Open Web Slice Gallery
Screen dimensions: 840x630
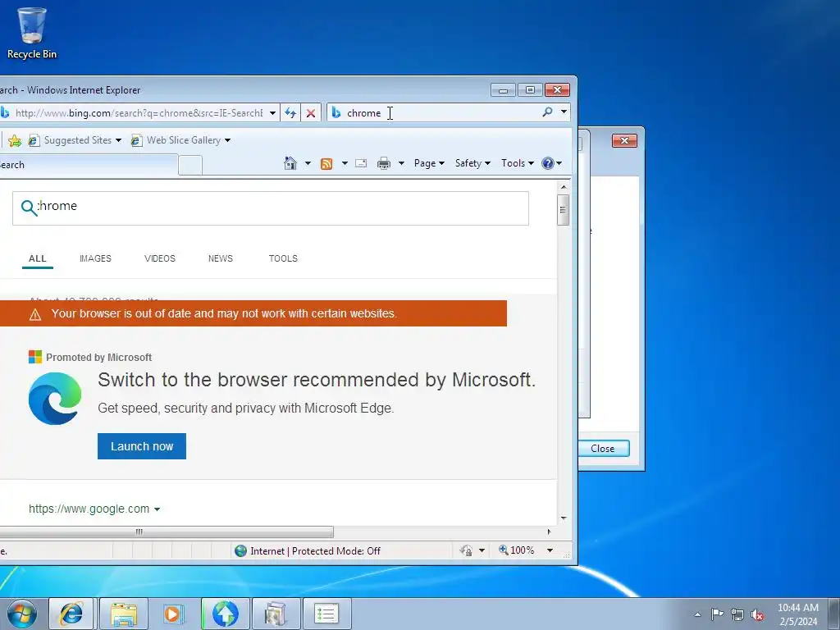(183, 140)
